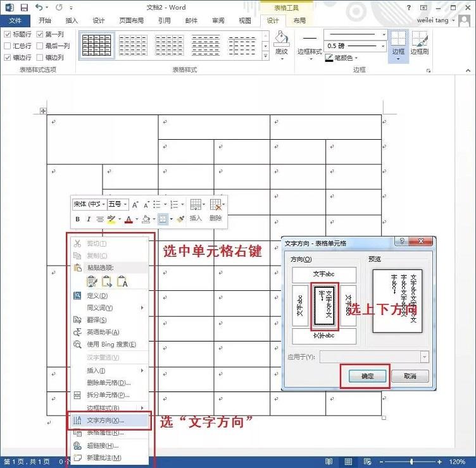476x468 pixels.
Task: Click the font color red A button
Action: click(x=128, y=219)
